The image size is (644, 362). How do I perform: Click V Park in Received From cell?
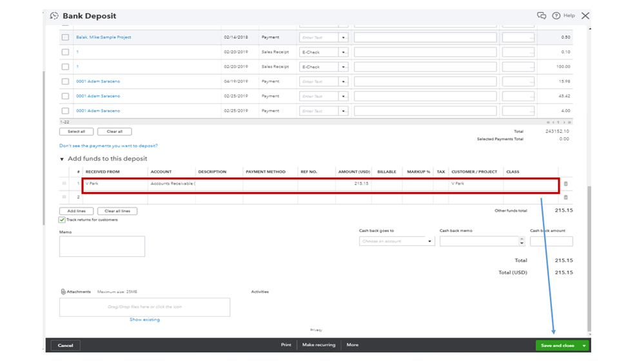[92, 184]
